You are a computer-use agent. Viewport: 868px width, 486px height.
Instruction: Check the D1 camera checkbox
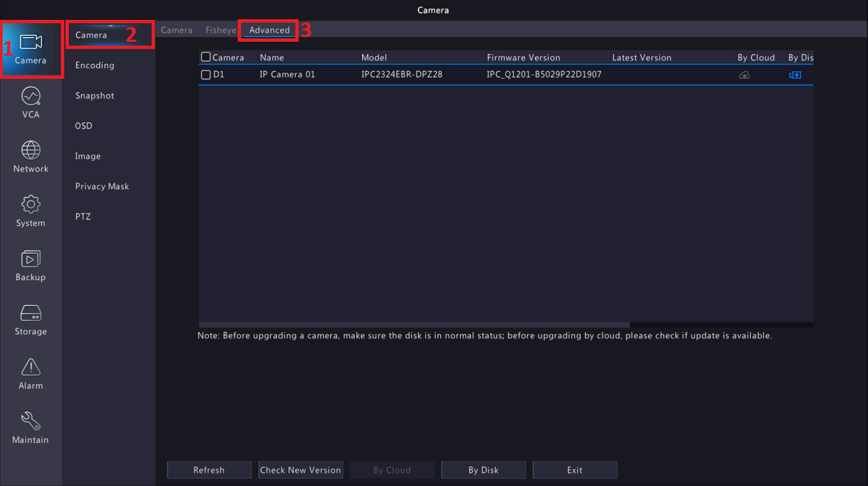pos(206,75)
